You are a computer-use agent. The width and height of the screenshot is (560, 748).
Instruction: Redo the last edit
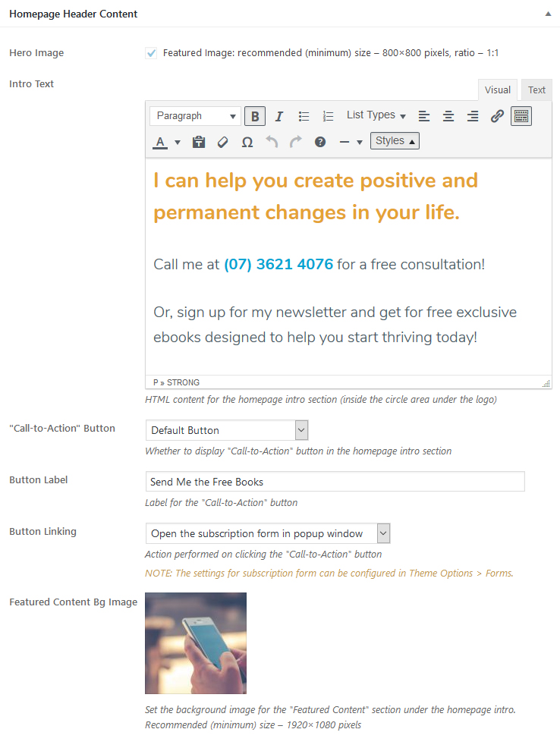pos(296,142)
